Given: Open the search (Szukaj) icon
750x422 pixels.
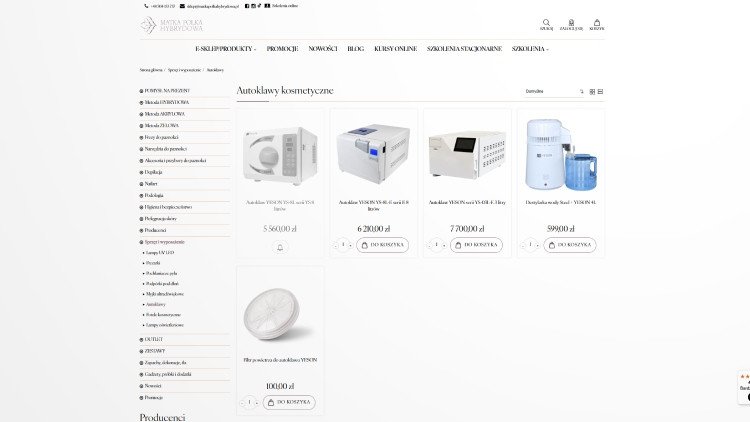Looking at the screenshot, I should [x=546, y=22].
